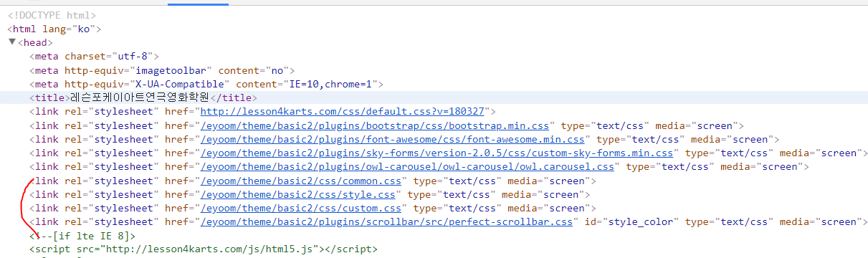Image resolution: width=868 pixels, height=258 pixels.
Task: Select the html5.js script node
Action: click(203, 249)
